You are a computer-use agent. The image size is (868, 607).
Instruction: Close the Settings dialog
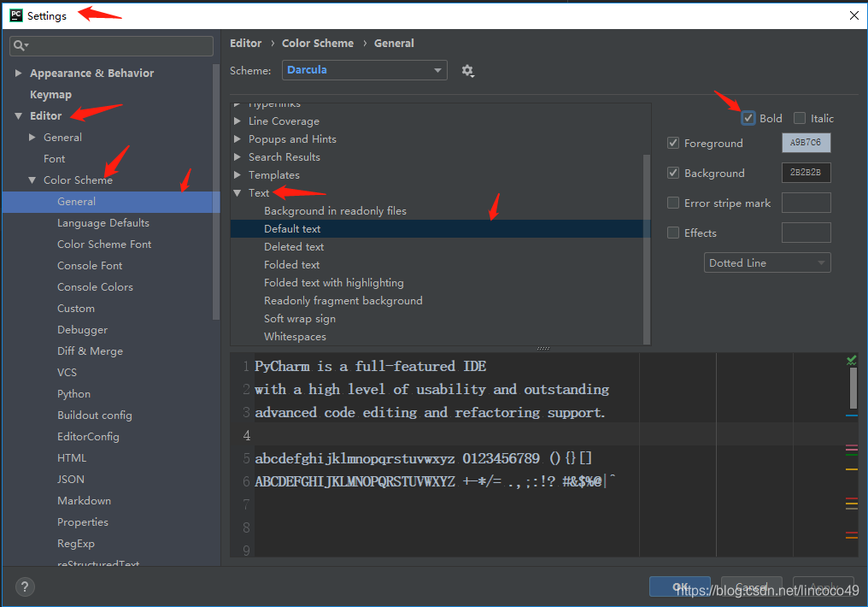(x=854, y=15)
